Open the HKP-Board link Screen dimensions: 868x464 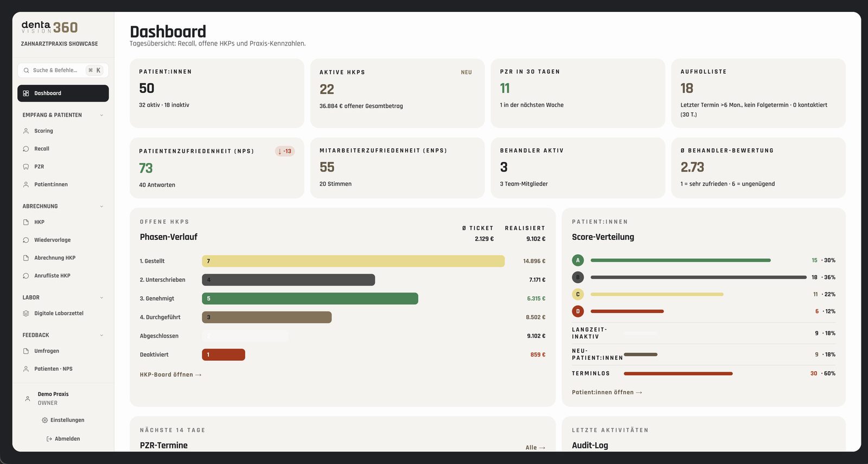click(x=170, y=374)
